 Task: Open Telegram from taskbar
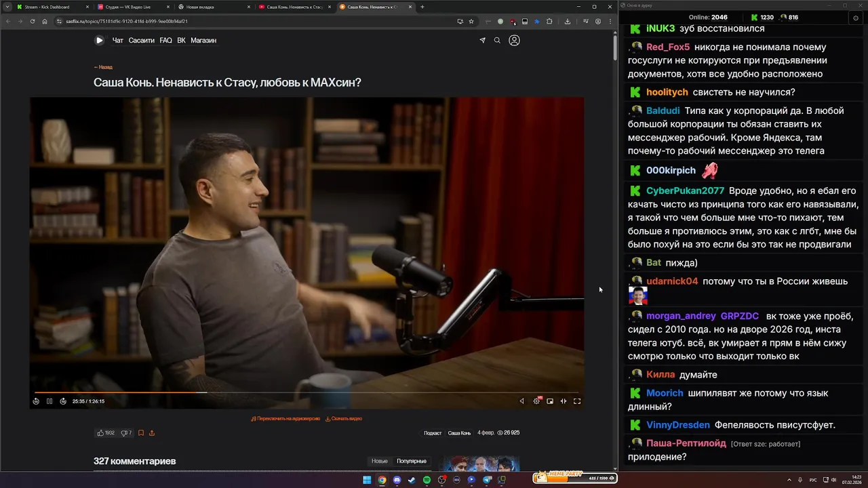486,480
